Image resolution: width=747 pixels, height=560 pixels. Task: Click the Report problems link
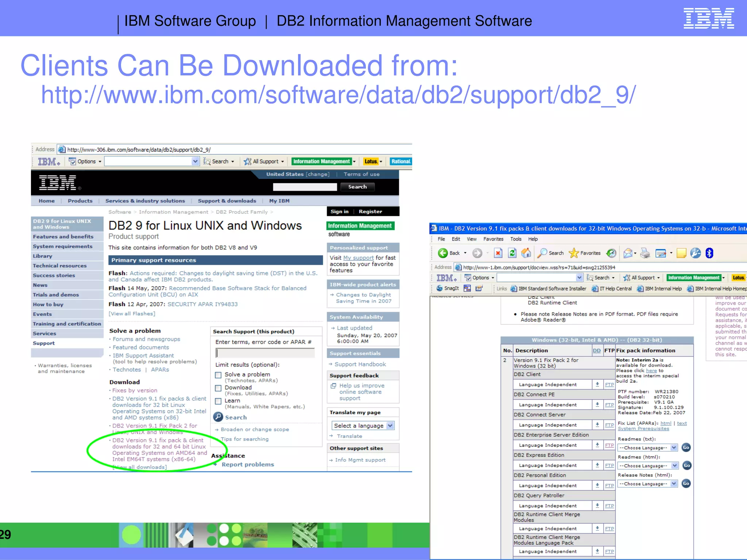coord(248,464)
